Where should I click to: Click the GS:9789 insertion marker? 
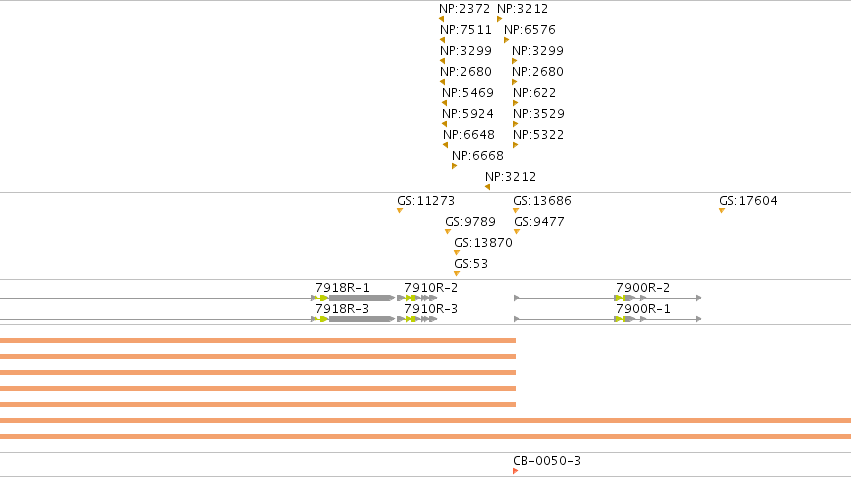[448, 232]
